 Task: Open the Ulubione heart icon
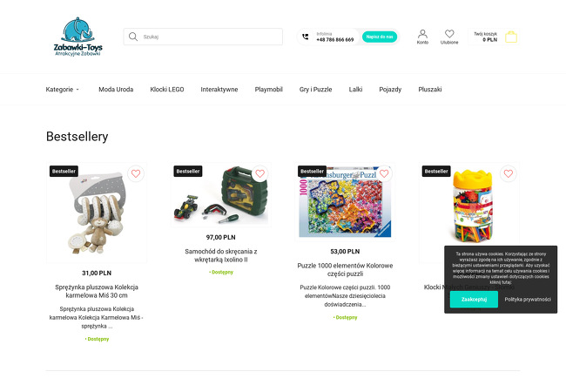pos(449,37)
